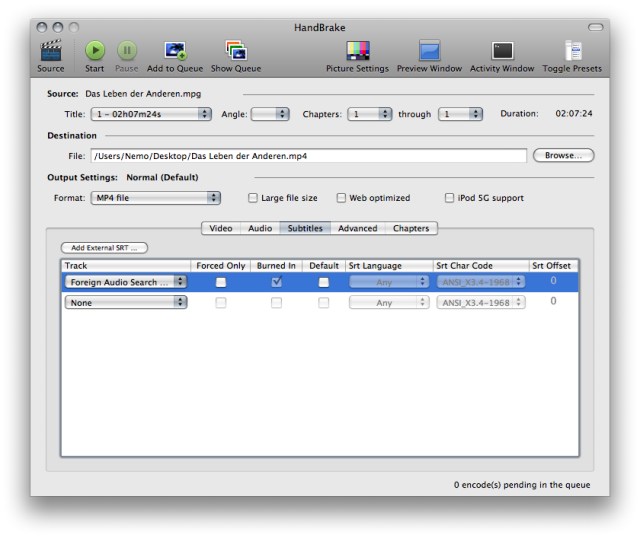
Task: Check Forced Only in the None row
Action: pos(221,302)
